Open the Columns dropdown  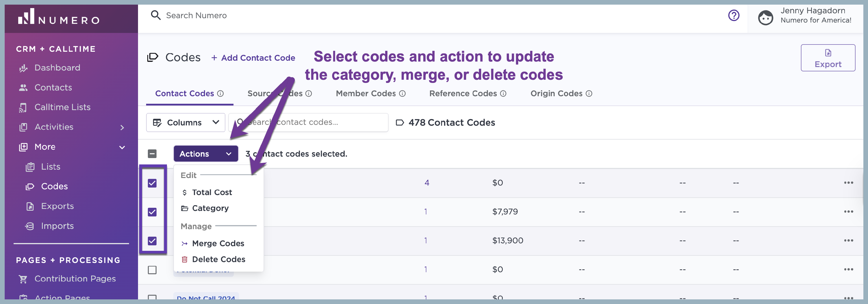(x=186, y=123)
